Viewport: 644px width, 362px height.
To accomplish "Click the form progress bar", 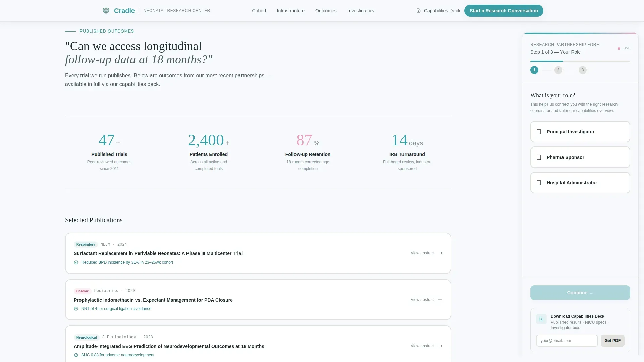I will pyautogui.click(x=580, y=61).
